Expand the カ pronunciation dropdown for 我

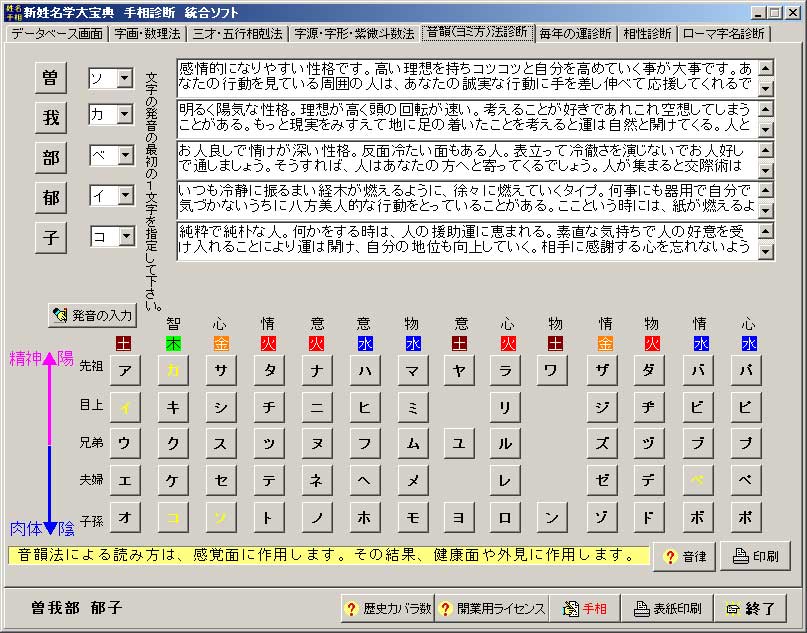click(x=125, y=115)
